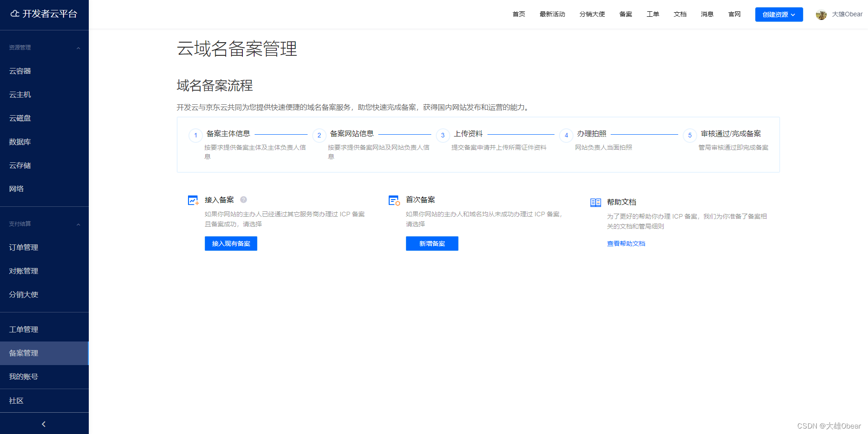Select step circle 1 备案主体信息

(x=195, y=135)
